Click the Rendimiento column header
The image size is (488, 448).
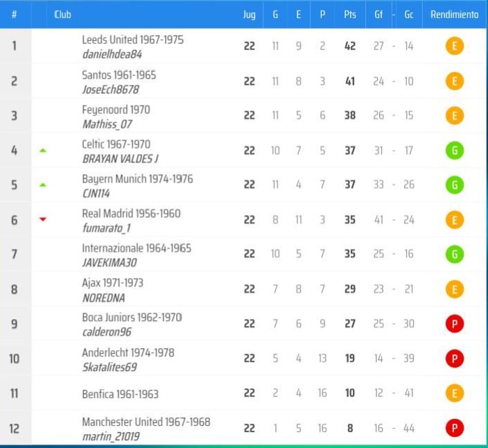(x=455, y=15)
